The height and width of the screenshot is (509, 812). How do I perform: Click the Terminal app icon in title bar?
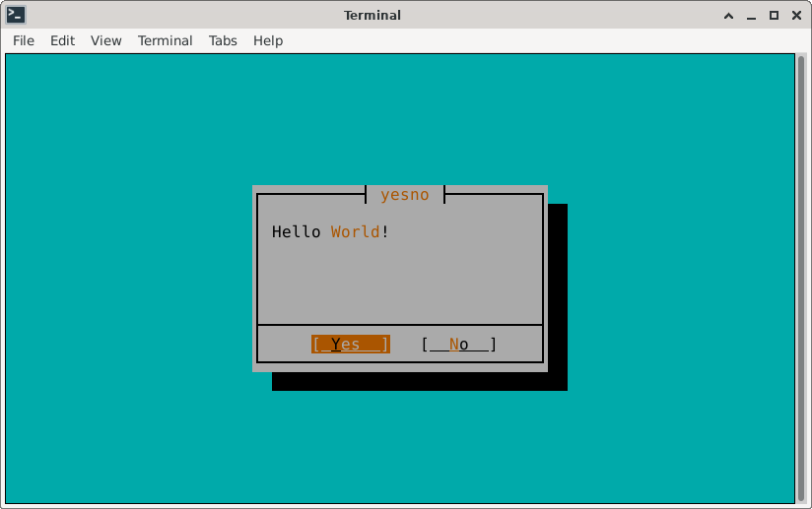(16, 15)
